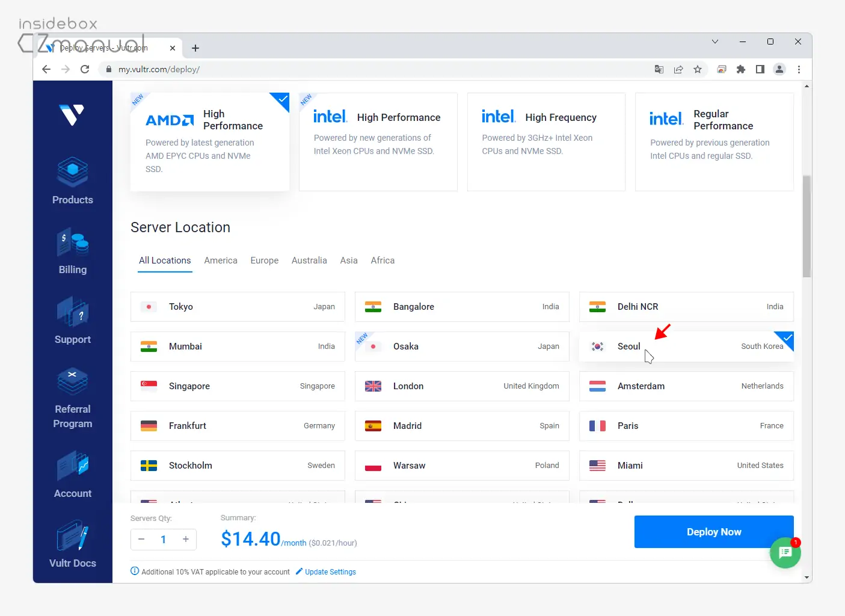Screen dimensions: 845x616
Task: Select Intel High Frequency server type
Action: coord(547,142)
